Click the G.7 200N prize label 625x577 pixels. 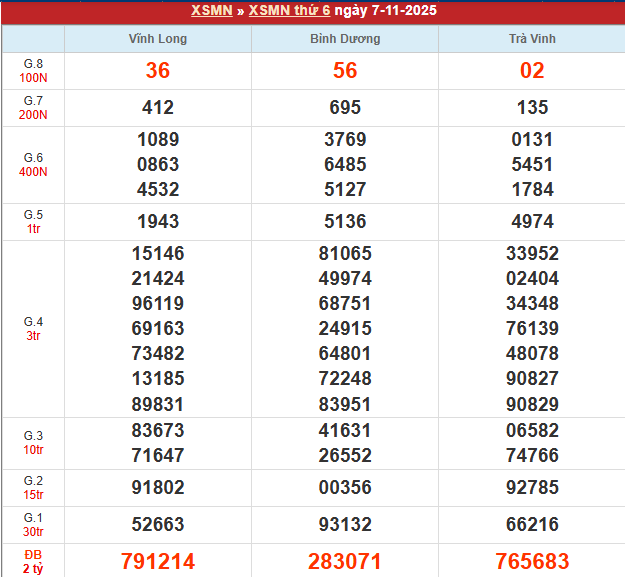coord(33,108)
